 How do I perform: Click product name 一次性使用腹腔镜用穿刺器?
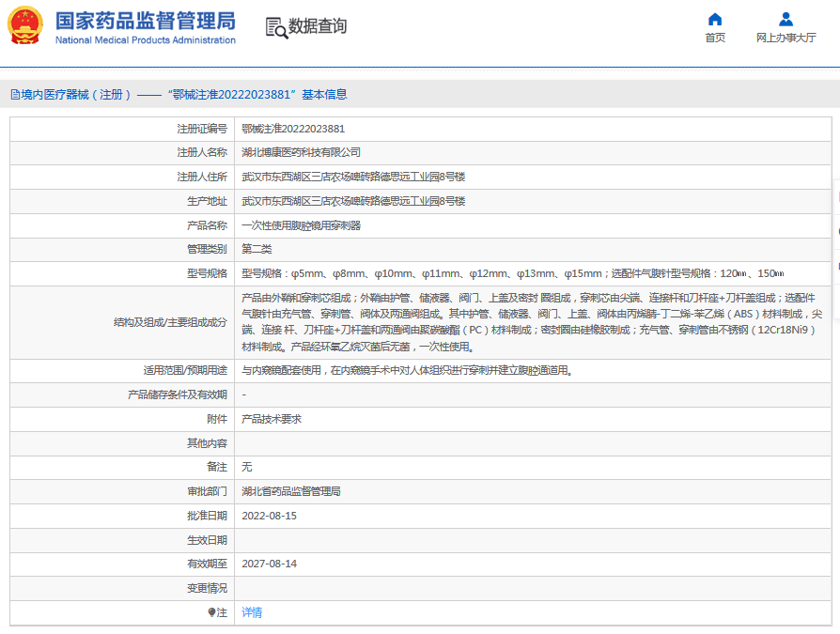(x=301, y=225)
